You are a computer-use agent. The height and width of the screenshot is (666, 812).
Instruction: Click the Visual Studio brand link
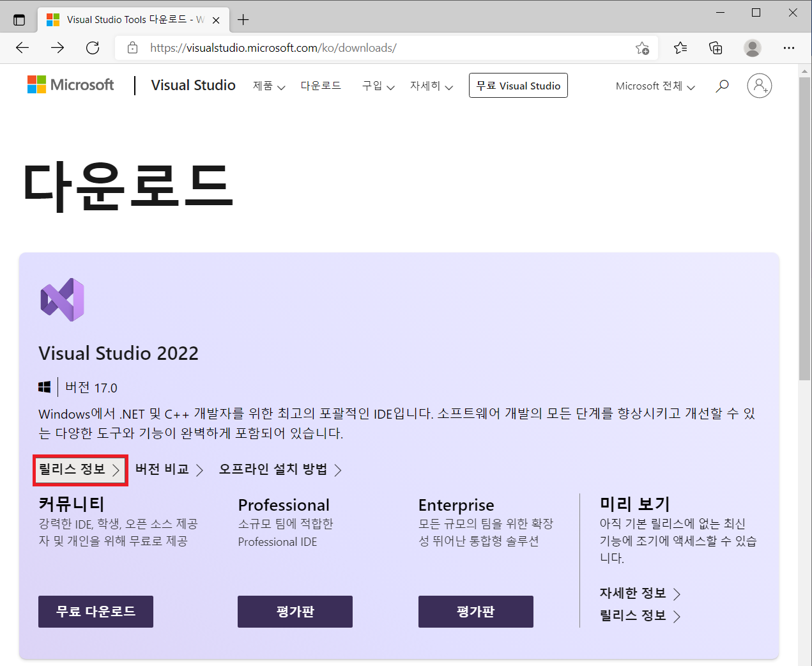[193, 85]
